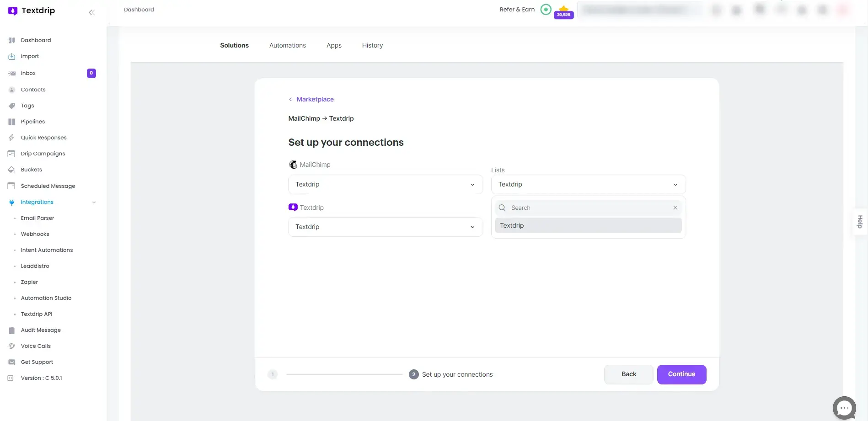The width and height of the screenshot is (868, 421).
Task: Click the Back button
Action: coord(628,374)
